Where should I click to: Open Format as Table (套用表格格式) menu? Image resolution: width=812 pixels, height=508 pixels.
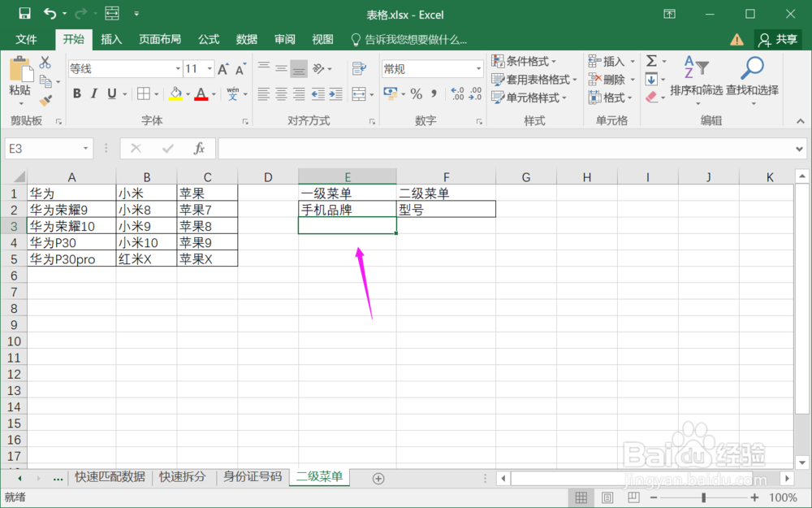(534, 80)
